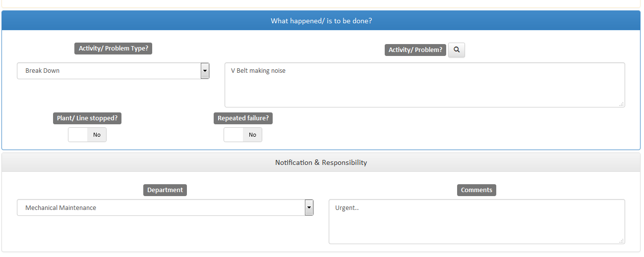The width and height of the screenshot is (644, 257).
Task: Click the magnifier search icon beside Activity/ Problem?
Action: click(x=456, y=50)
